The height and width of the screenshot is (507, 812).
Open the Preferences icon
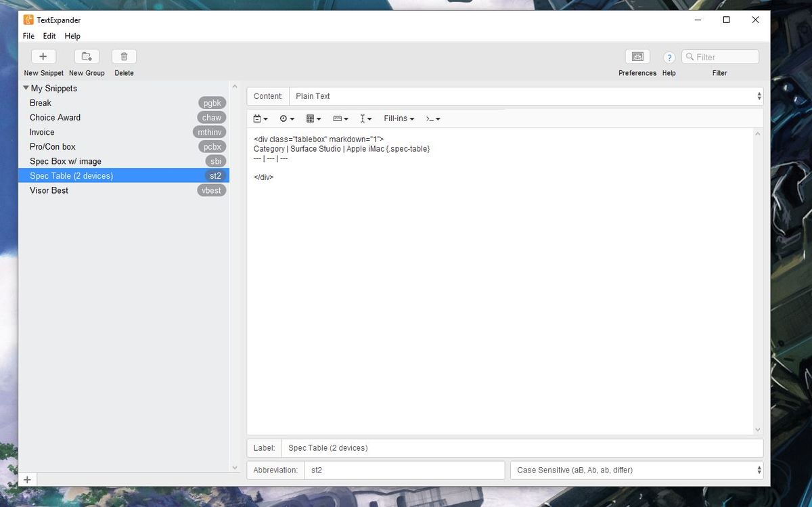click(637, 56)
